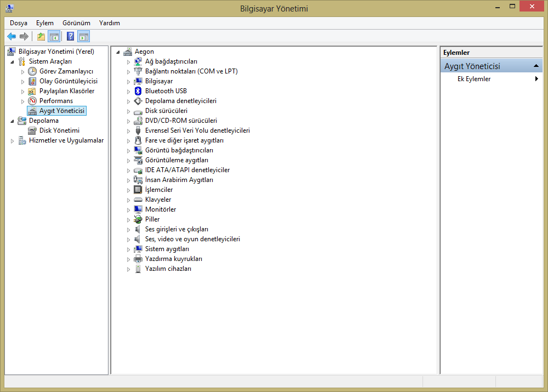The width and height of the screenshot is (548, 392).
Task: Click the Up one level folder icon
Action: pyautogui.click(x=41, y=36)
